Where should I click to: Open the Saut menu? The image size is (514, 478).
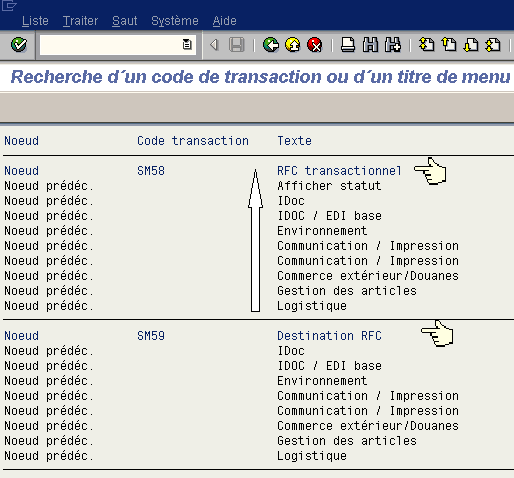[x=125, y=21]
